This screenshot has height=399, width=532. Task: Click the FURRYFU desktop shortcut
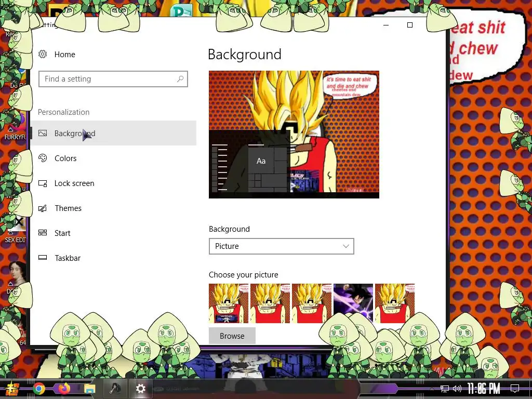point(15,129)
